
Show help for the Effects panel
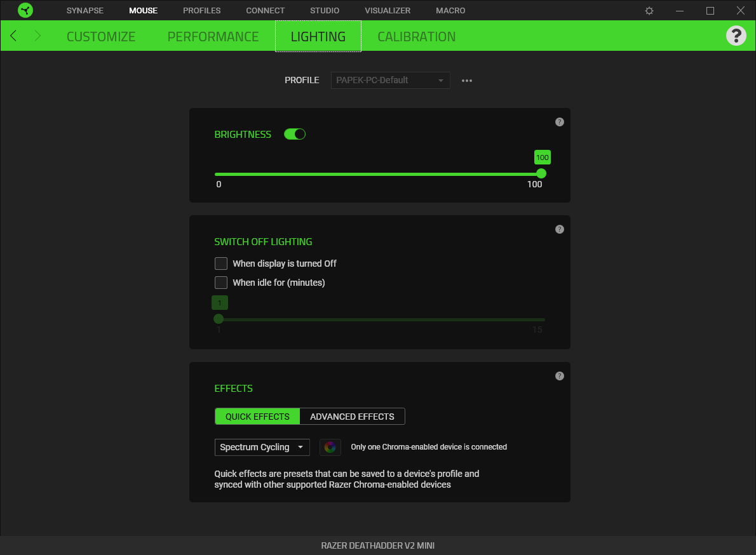pos(559,376)
